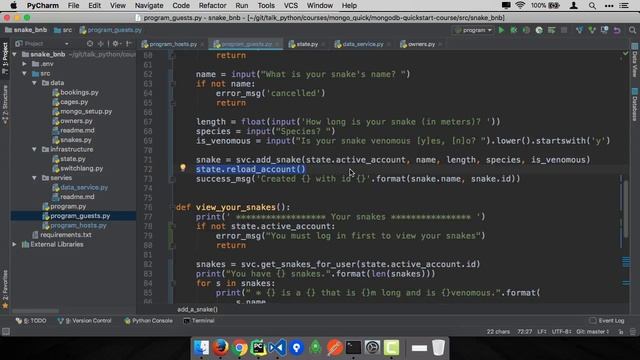
Task: Click src in the navigation breadcrumb
Action: click(63, 30)
